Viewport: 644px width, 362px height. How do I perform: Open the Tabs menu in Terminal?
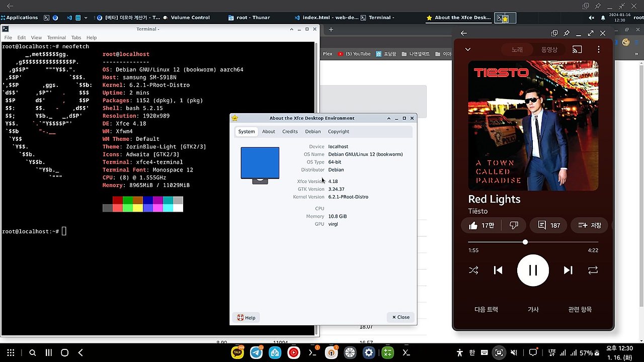[76, 38]
